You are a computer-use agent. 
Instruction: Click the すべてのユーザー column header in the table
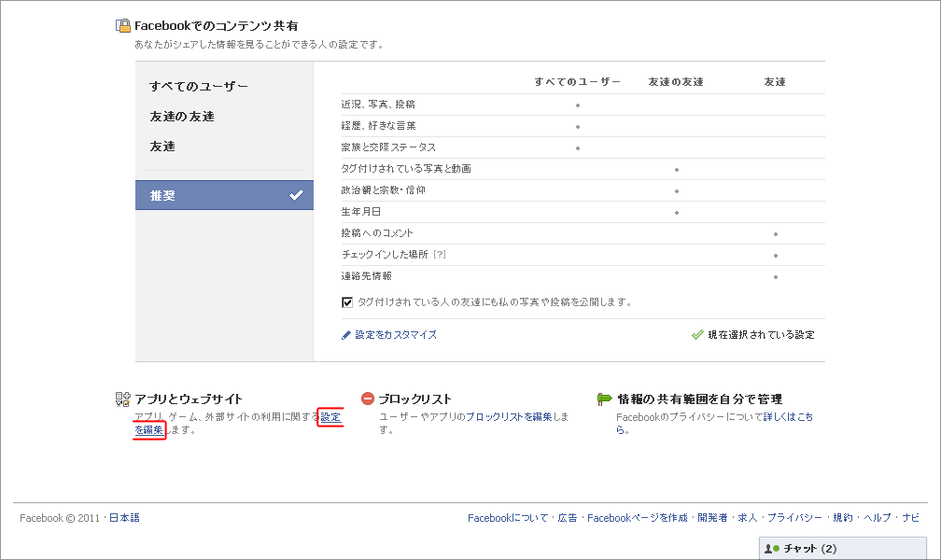[577, 81]
